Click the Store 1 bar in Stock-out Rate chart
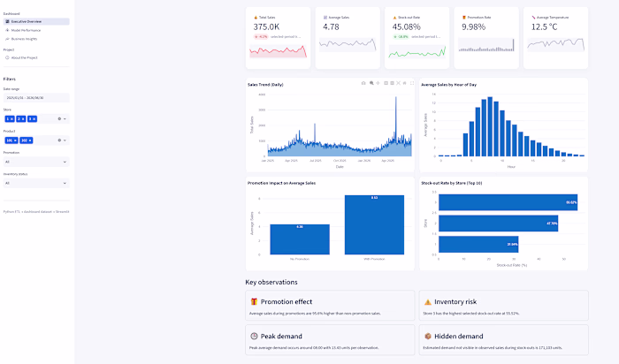 tap(478, 244)
